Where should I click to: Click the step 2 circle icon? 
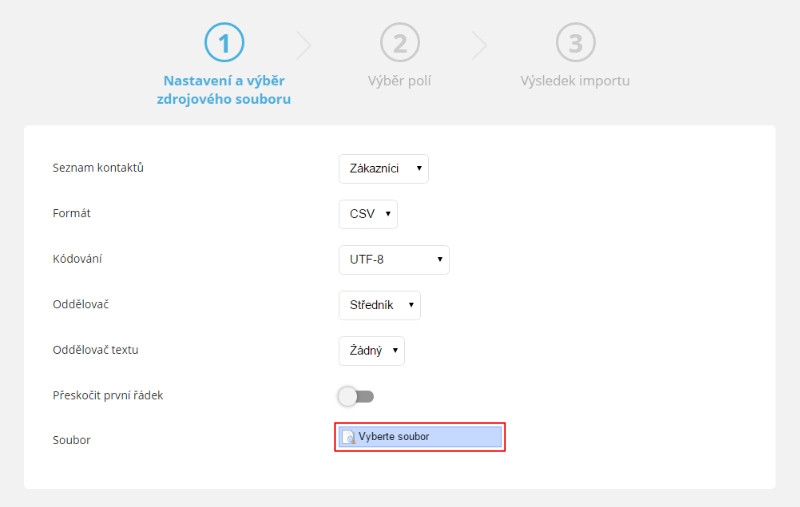400,42
